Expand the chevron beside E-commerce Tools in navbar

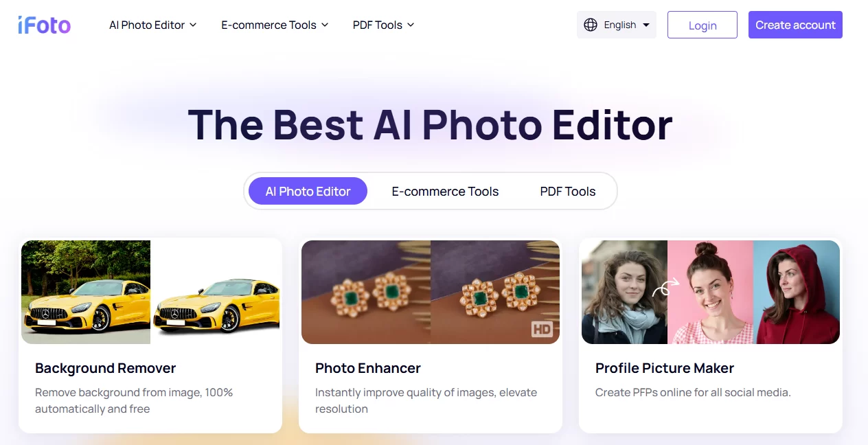coord(325,25)
